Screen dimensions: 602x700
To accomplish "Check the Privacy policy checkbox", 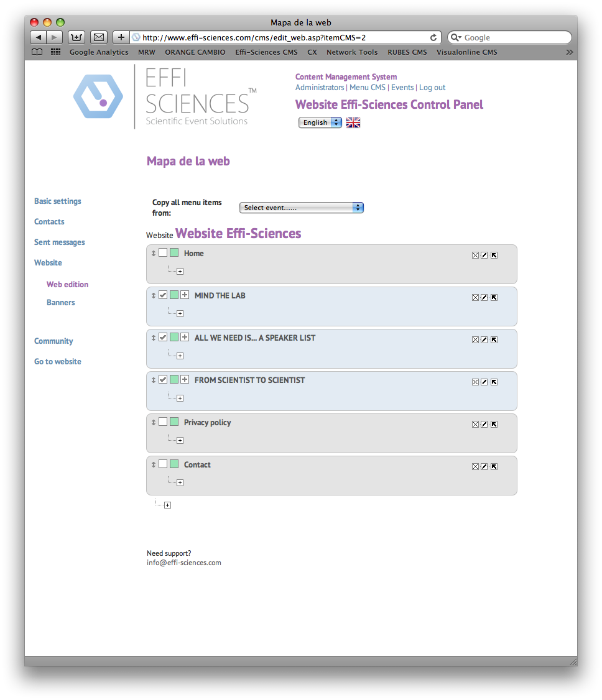I will pyautogui.click(x=163, y=422).
